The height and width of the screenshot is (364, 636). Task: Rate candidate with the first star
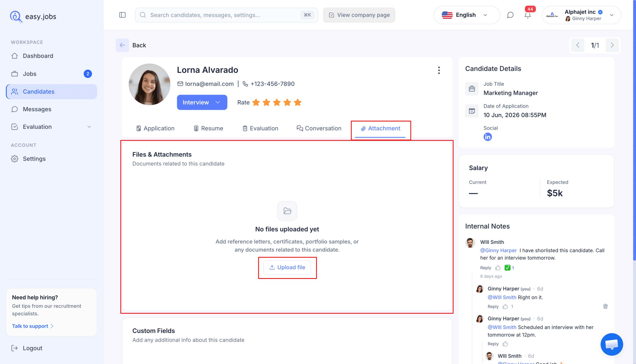(x=256, y=102)
